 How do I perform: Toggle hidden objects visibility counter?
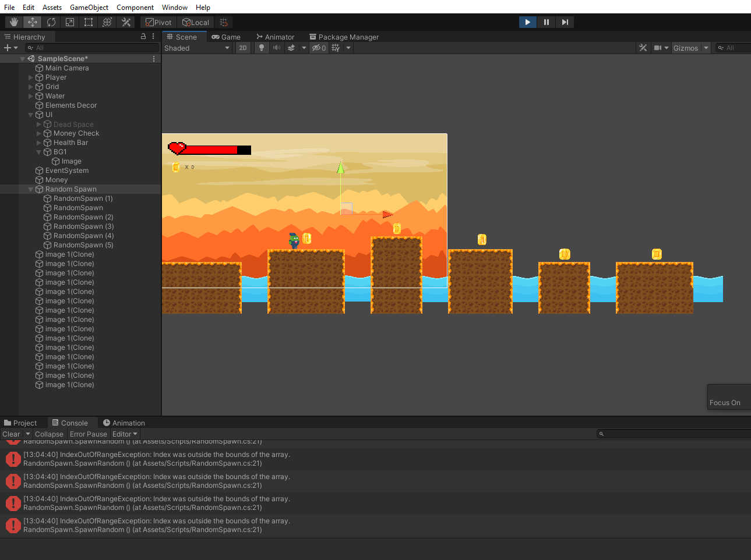[x=319, y=48]
